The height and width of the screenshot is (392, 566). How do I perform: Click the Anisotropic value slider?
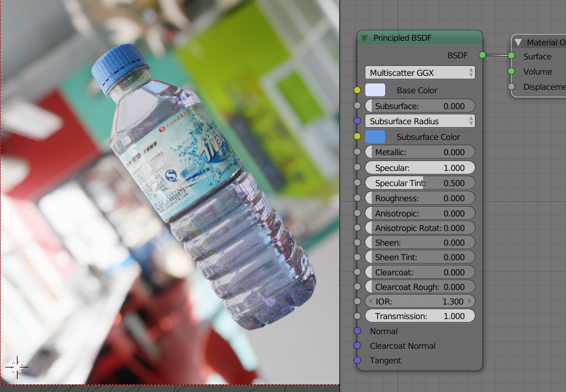tap(420, 213)
